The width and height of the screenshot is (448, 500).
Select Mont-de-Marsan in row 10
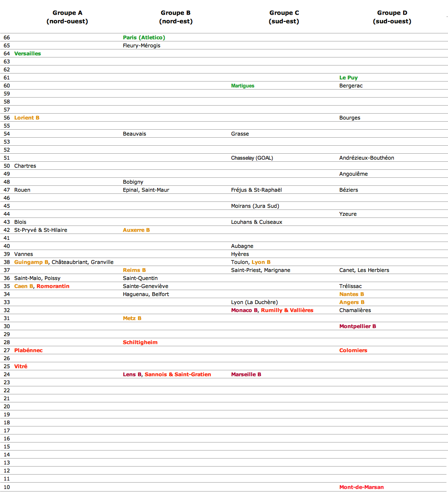[x=361, y=487]
